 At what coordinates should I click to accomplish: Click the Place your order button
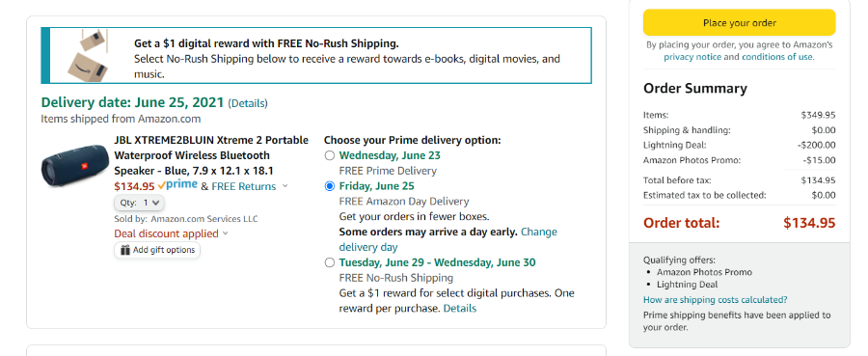pos(739,23)
